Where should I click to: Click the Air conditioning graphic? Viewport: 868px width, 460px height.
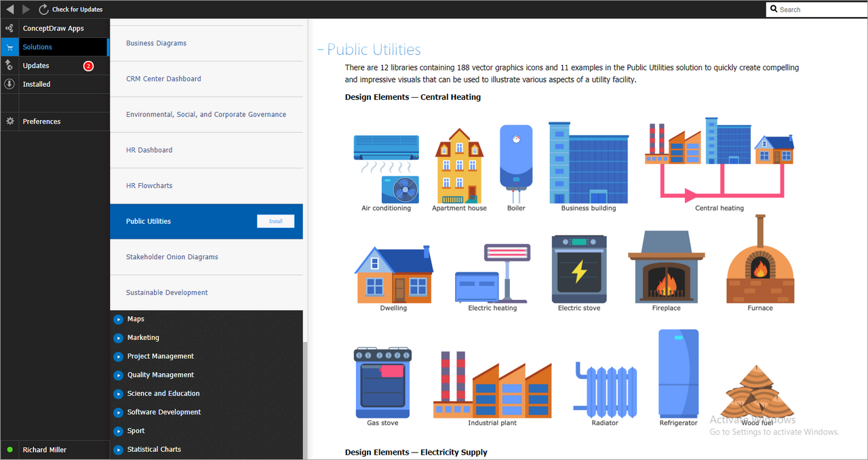pos(387,169)
